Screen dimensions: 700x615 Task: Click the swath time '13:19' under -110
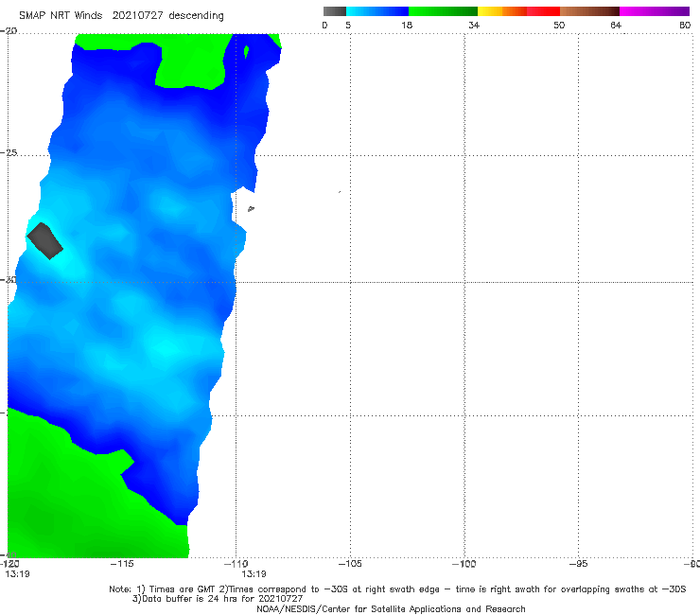tap(254, 574)
